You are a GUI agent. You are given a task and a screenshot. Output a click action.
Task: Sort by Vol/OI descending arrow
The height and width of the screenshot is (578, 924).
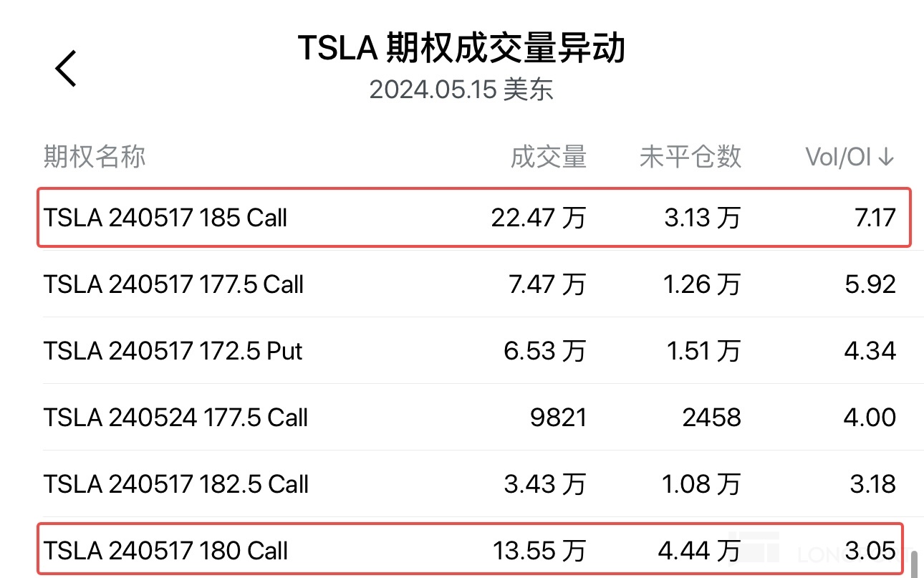coord(886,157)
